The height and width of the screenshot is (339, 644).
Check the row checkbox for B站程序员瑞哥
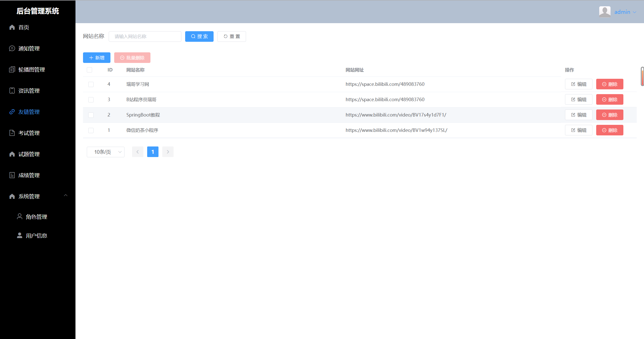point(91,100)
